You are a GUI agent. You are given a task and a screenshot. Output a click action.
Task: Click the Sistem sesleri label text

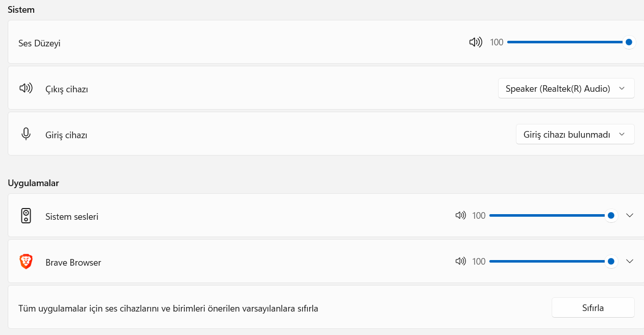click(x=72, y=217)
